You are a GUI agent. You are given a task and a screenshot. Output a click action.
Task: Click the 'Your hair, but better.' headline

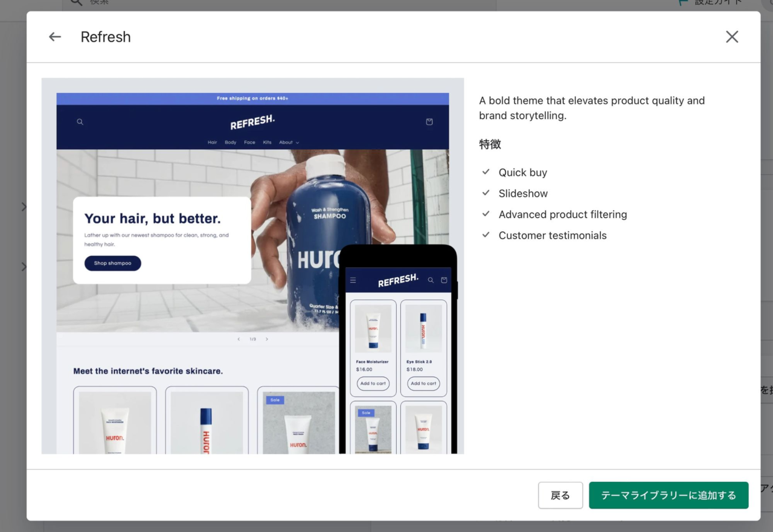coord(153,219)
